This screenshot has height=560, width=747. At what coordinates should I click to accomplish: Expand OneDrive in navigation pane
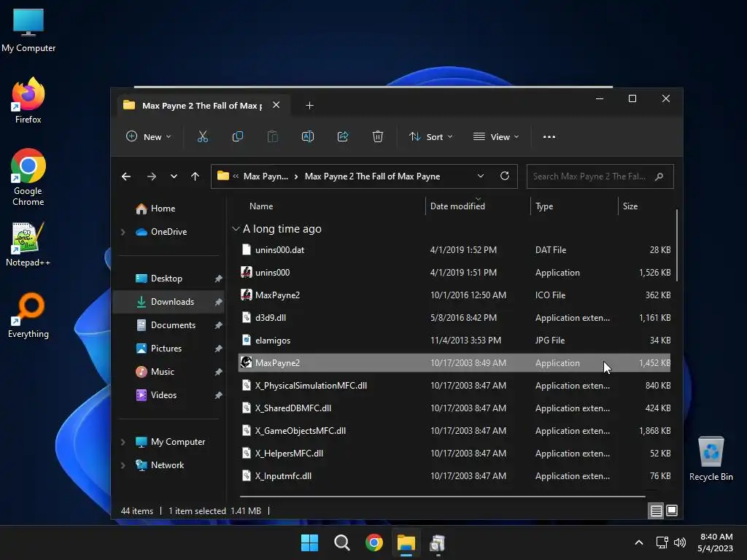pos(123,232)
